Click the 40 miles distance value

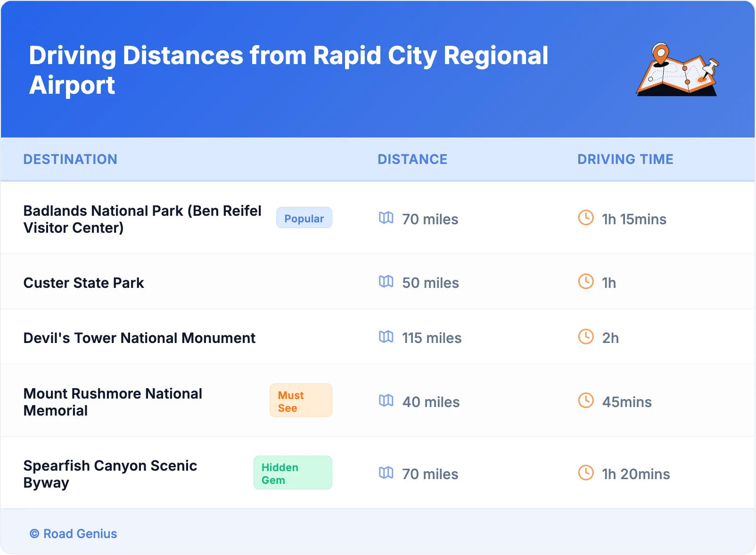tap(431, 402)
